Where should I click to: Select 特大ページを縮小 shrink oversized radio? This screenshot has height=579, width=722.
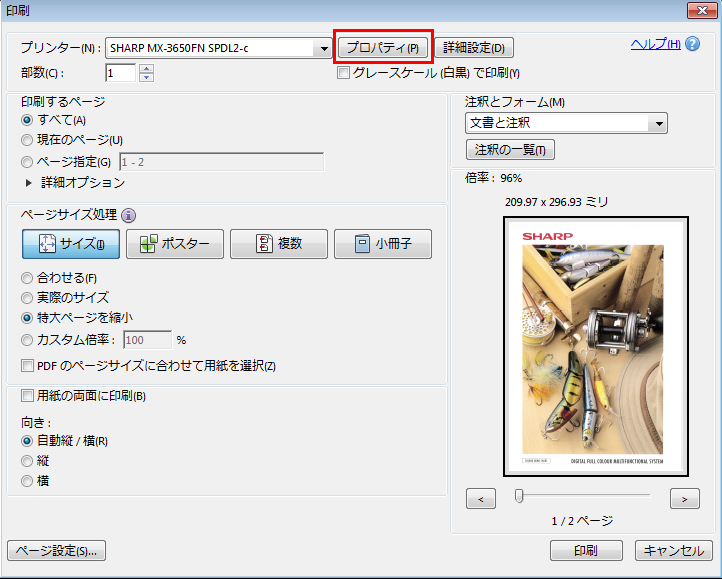[27, 318]
